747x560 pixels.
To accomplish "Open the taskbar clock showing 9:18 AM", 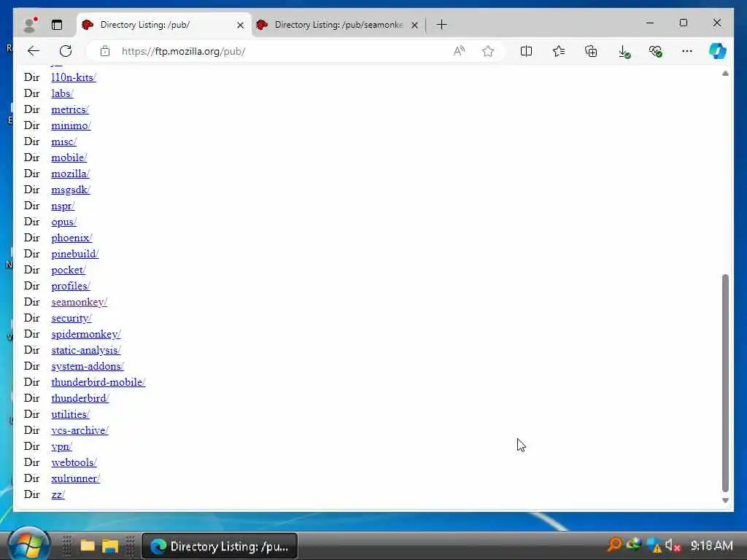I will pyautogui.click(x=712, y=545).
